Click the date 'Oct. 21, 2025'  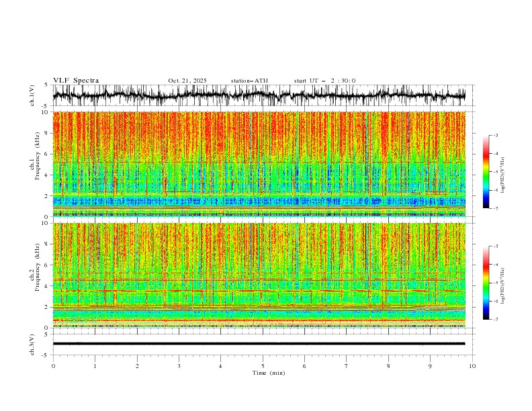187,81
